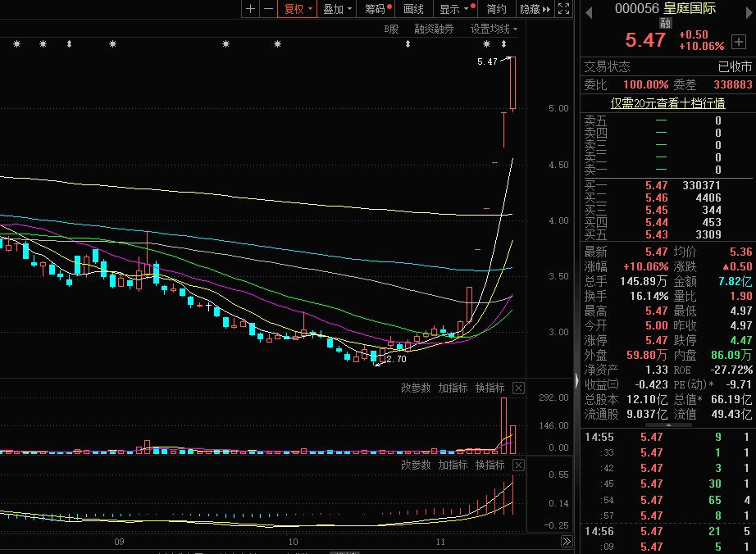Image resolution: width=756 pixels, height=554 pixels.
Task: Open the 设置均线 moving average dropdown
Action: (x=494, y=29)
